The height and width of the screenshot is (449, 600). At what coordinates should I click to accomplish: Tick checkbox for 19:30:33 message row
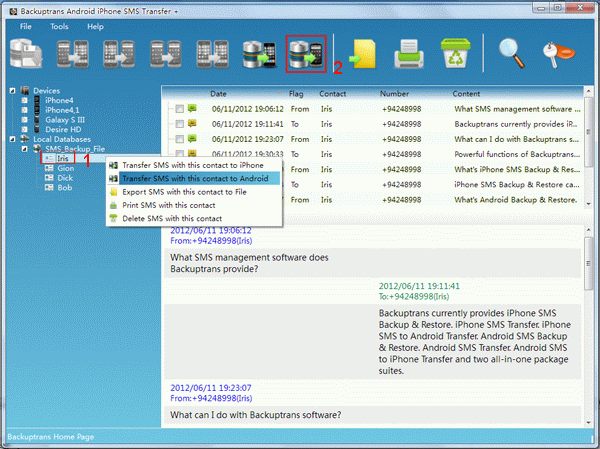pyautogui.click(x=179, y=153)
